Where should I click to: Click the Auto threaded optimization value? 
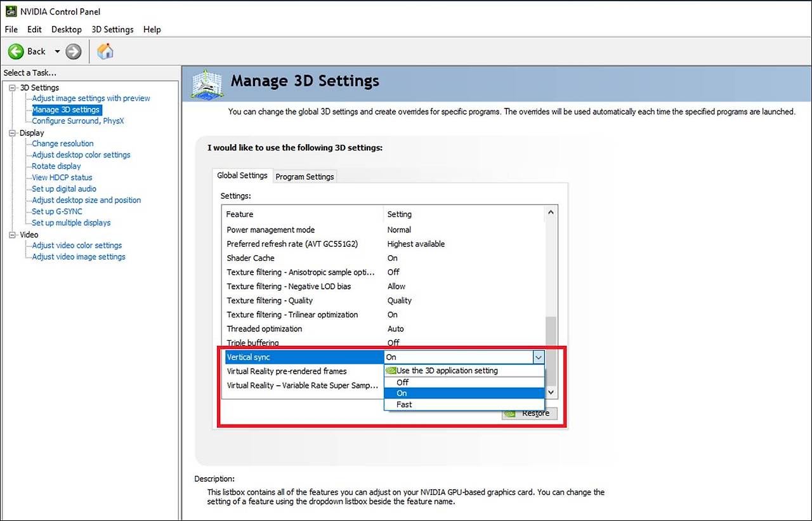coord(395,329)
